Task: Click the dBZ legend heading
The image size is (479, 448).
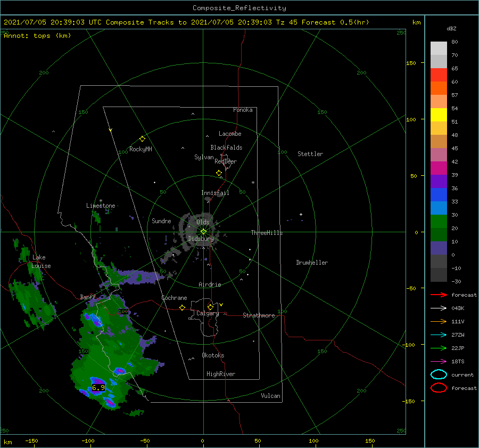Action: click(451, 29)
